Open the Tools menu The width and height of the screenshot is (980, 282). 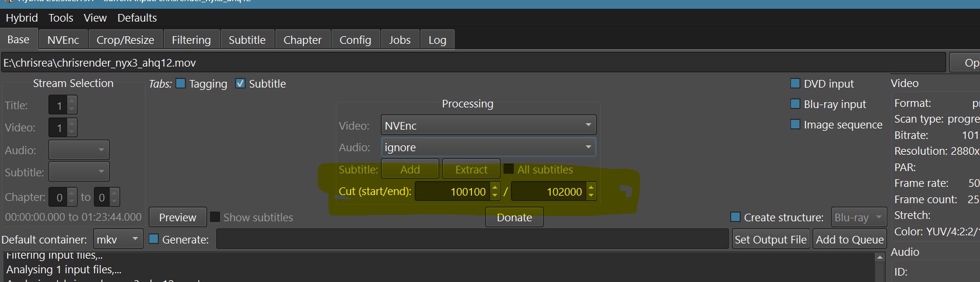click(61, 18)
